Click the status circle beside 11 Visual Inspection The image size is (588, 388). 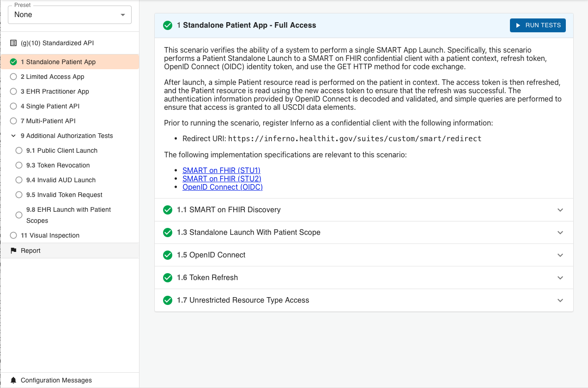click(x=13, y=235)
